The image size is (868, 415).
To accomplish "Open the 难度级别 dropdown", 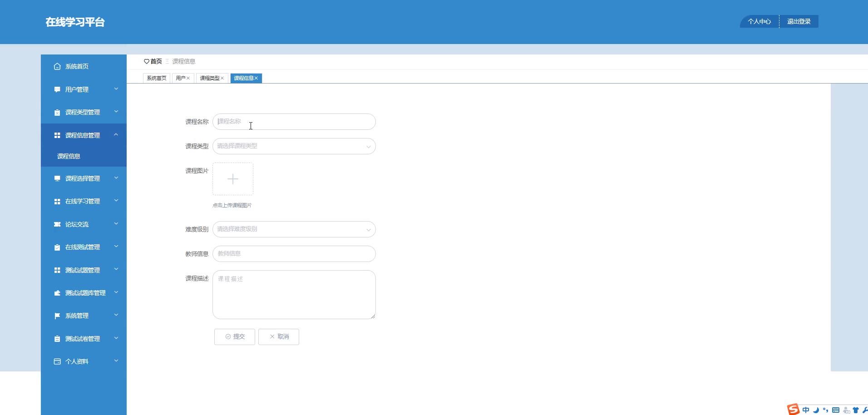I will click(294, 229).
